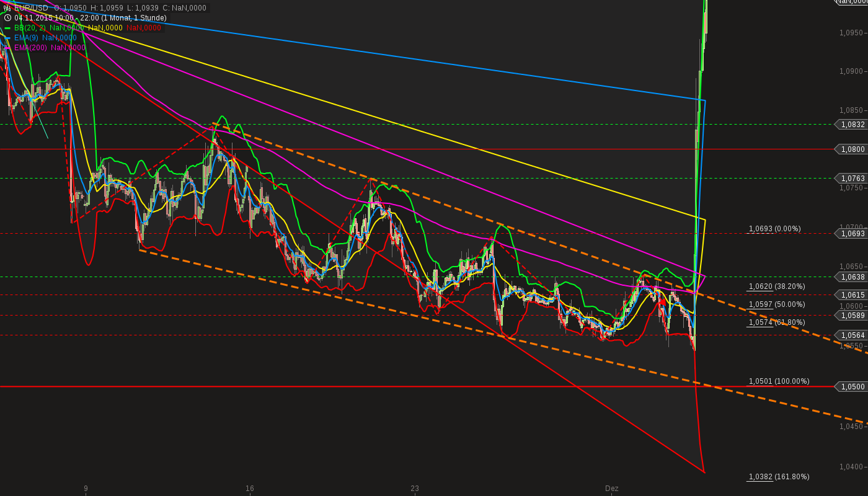Click the 1,0850 price axis label

[851, 110]
